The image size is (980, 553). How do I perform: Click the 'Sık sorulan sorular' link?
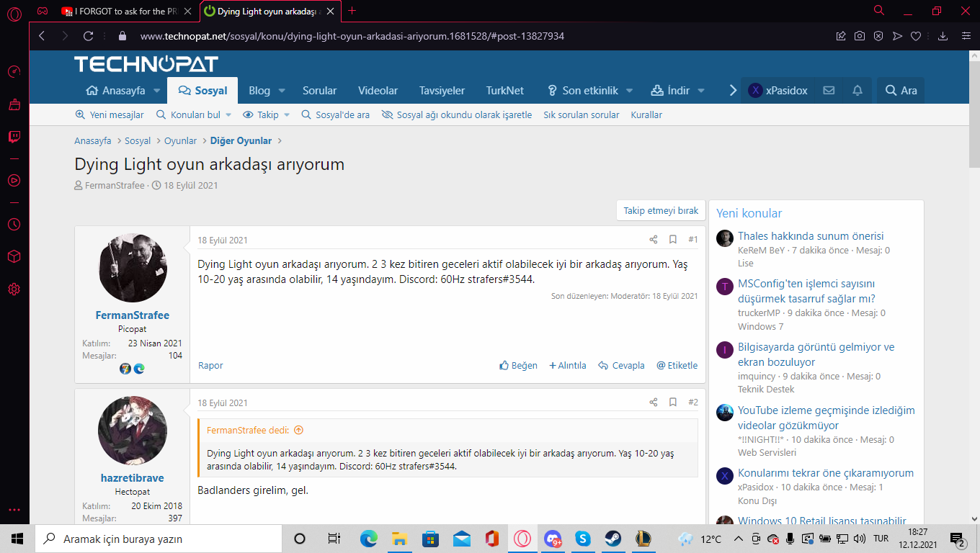pyautogui.click(x=582, y=115)
